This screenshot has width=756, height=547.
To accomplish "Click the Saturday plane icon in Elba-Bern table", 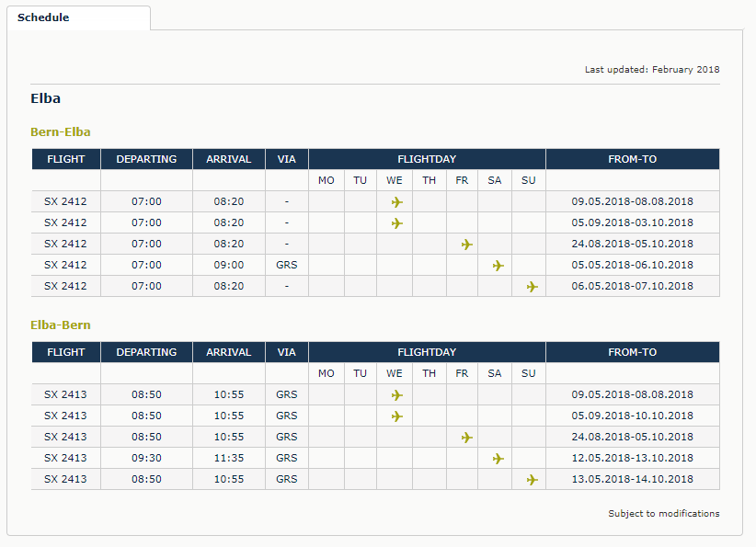I will coord(498,459).
